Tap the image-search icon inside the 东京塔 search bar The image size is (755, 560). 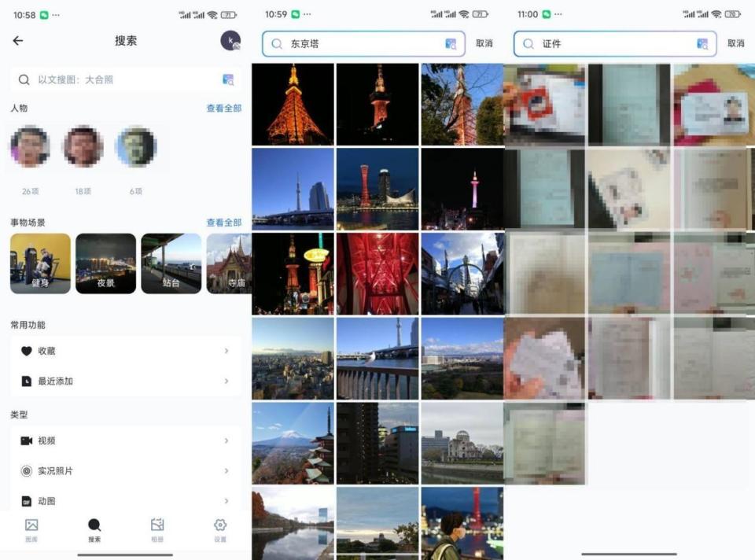coord(451,44)
